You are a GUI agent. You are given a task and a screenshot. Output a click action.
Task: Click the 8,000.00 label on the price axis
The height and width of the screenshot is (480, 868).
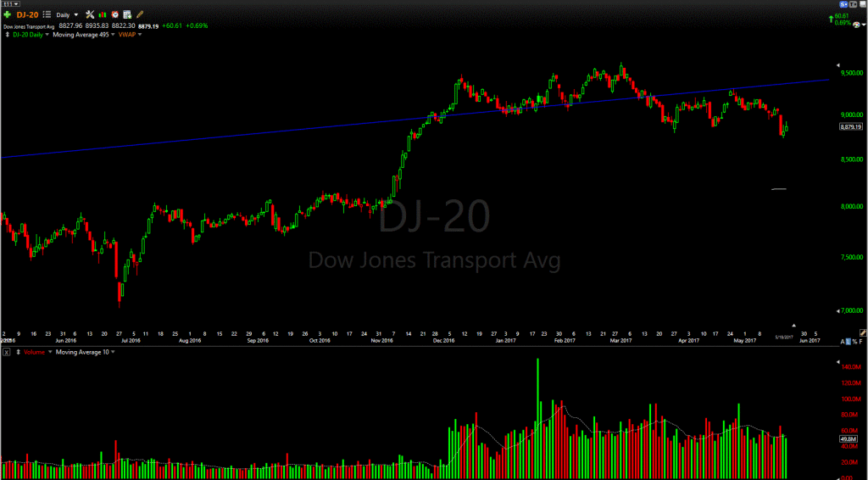(853, 207)
